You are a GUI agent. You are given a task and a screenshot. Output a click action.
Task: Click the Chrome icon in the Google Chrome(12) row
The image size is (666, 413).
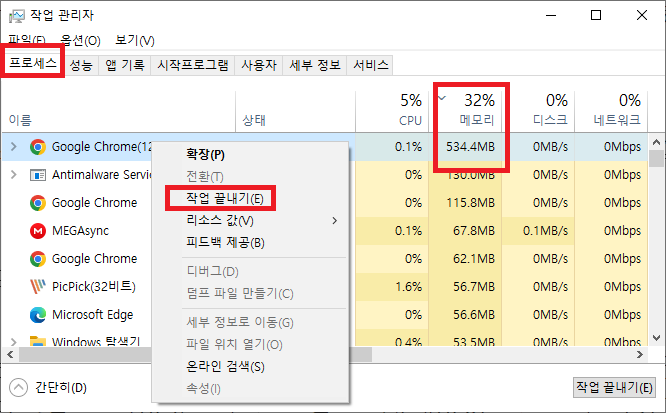38,147
